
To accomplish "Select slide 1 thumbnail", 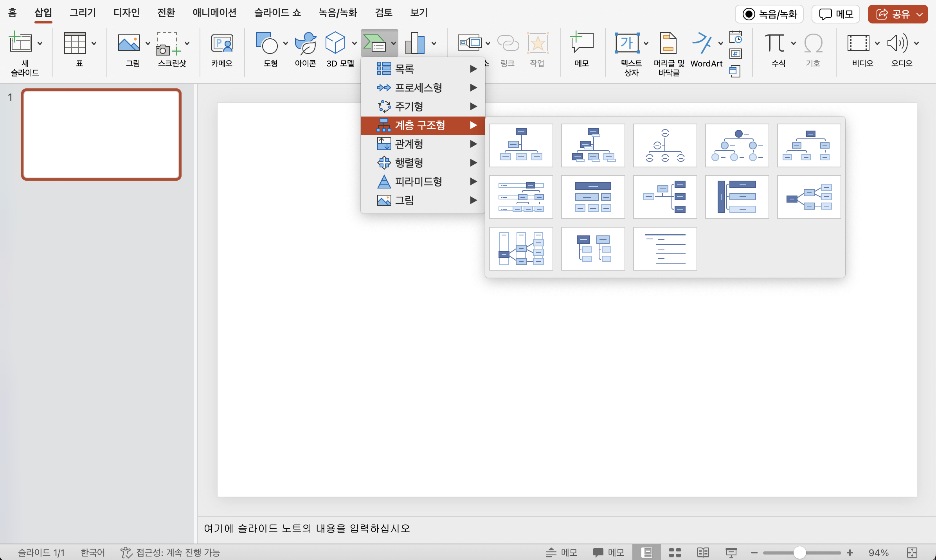I will point(101,135).
